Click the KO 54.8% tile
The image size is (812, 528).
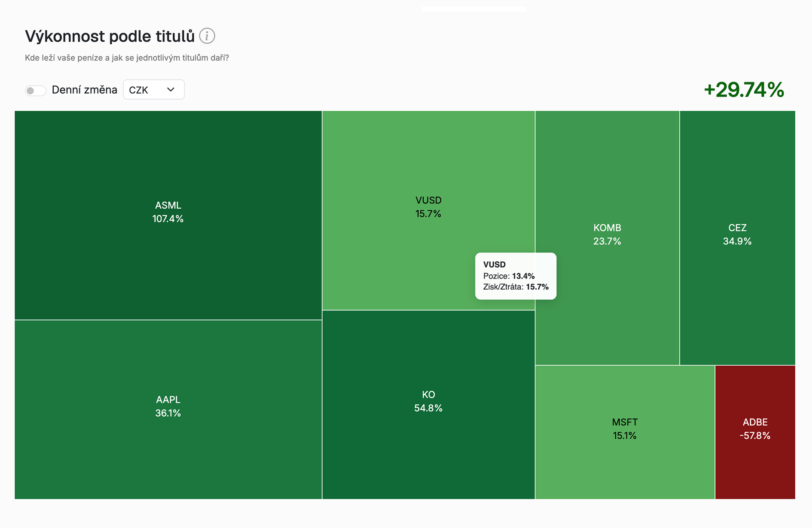[428, 404]
